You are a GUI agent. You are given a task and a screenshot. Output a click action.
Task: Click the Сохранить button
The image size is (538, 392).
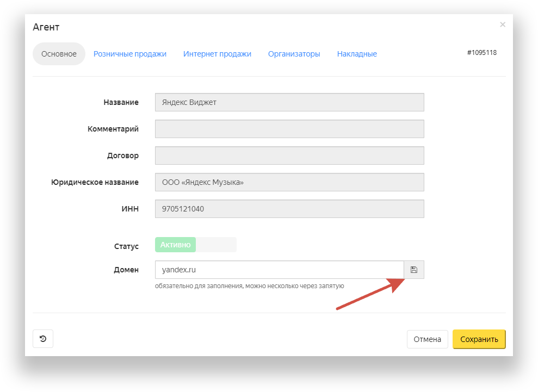479,339
